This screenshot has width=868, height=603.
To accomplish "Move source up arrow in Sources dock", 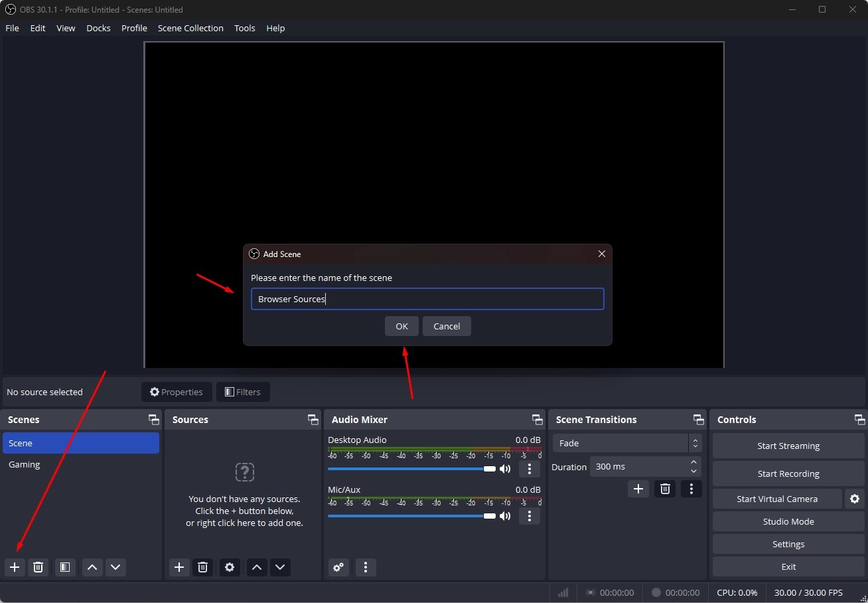I will coord(257,567).
